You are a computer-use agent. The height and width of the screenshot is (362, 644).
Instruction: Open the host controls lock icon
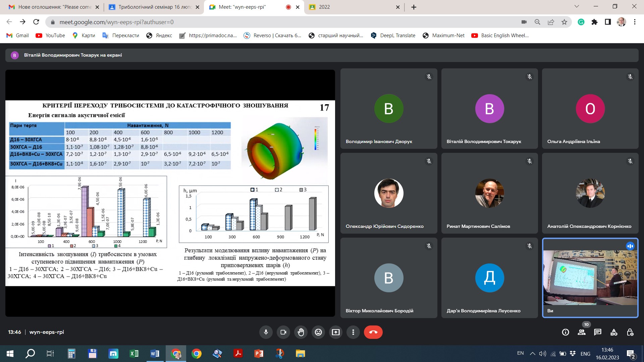point(630,332)
